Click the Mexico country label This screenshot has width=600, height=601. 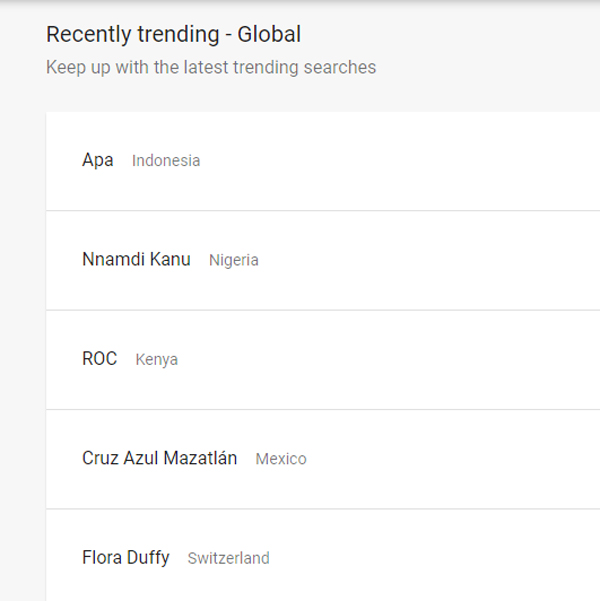pos(281,459)
